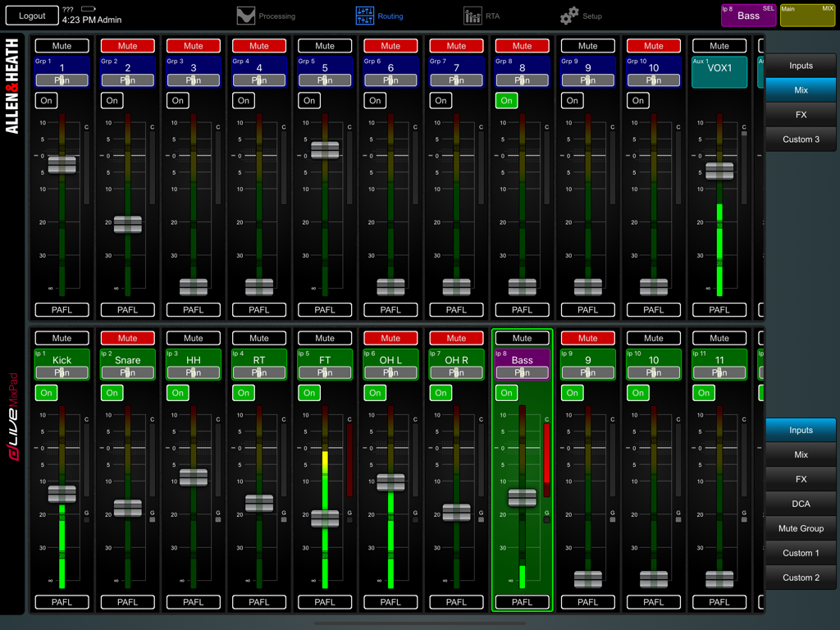Open the Processing view

pyautogui.click(x=268, y=15)
